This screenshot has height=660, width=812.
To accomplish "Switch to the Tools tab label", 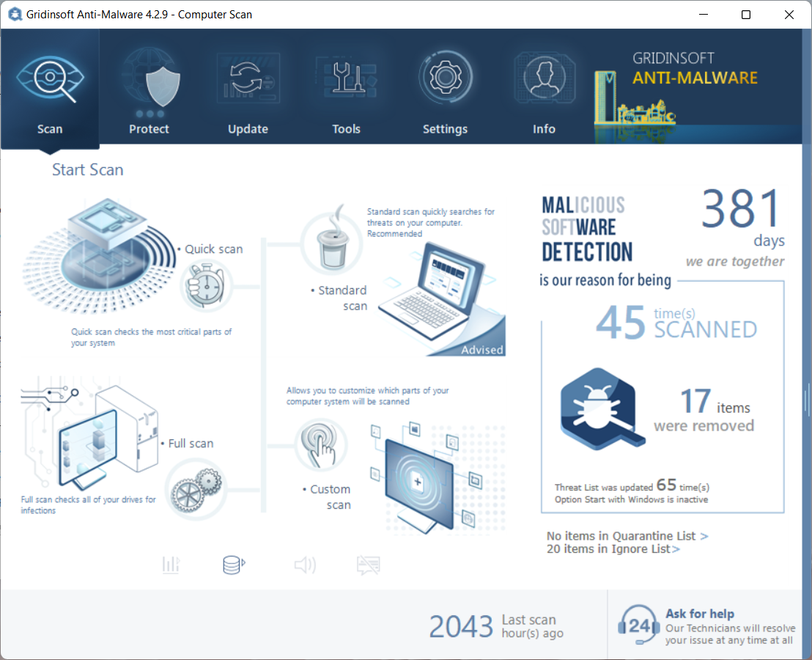I will click(347, 129).
